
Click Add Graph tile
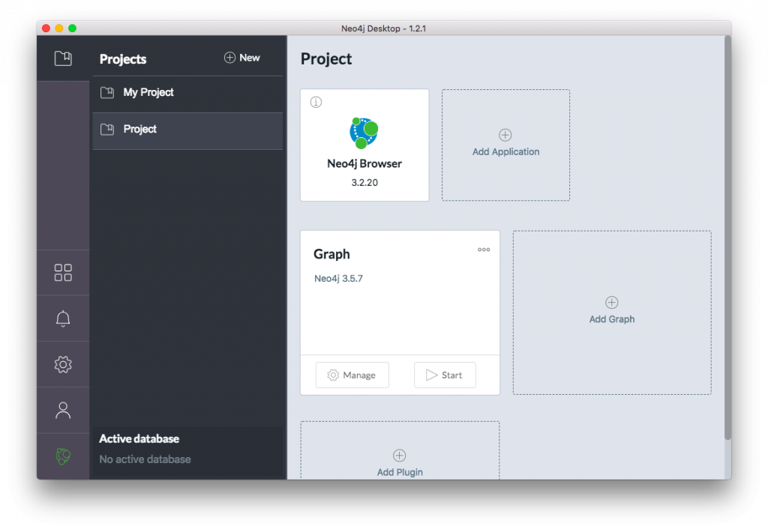tap(612, 312)
